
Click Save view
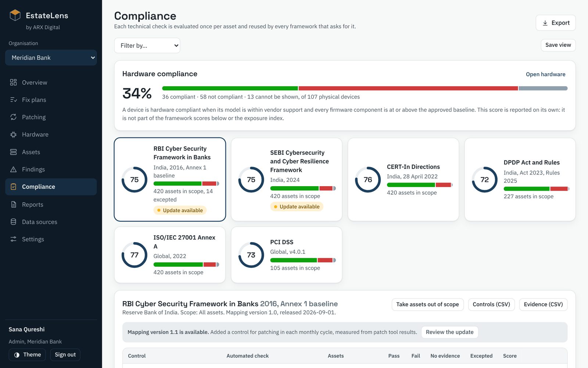pos(558,45)
